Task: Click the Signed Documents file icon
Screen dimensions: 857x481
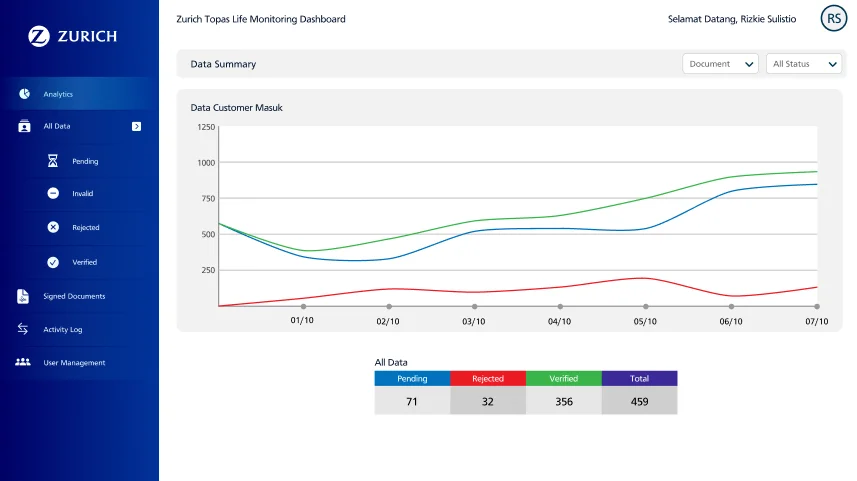Action: click(23, 296)
